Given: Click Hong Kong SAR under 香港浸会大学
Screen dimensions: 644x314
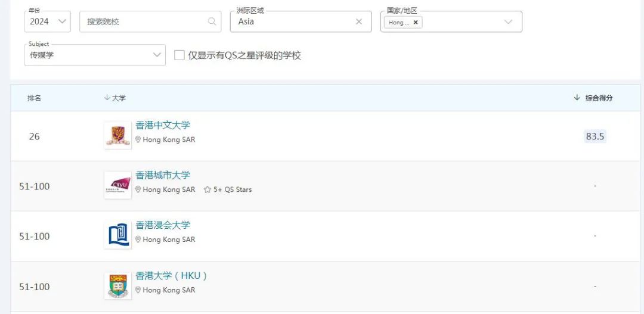Looking at the screenshot, I should pos(169,240).
